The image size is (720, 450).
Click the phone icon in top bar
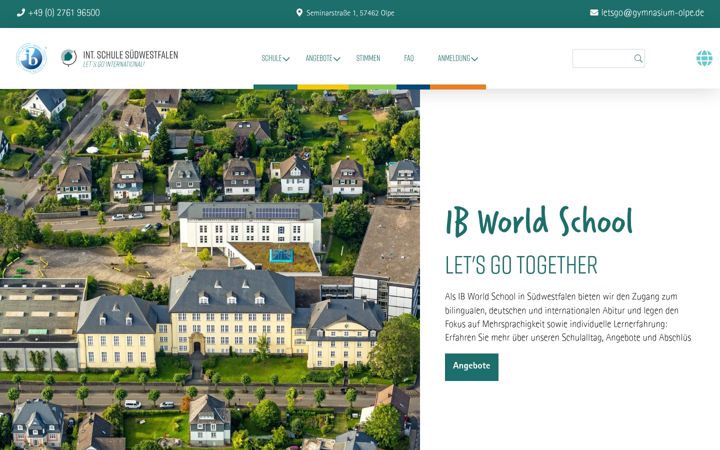(x=21, y=13)
